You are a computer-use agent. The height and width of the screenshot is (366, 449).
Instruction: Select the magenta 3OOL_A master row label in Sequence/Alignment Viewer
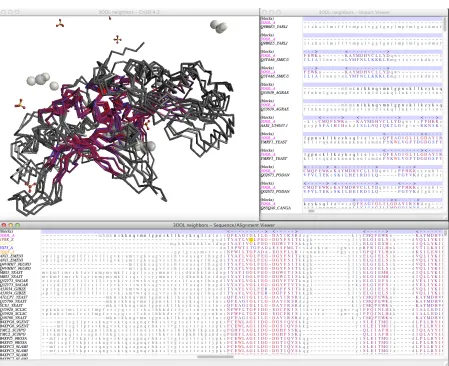point(7,235)
